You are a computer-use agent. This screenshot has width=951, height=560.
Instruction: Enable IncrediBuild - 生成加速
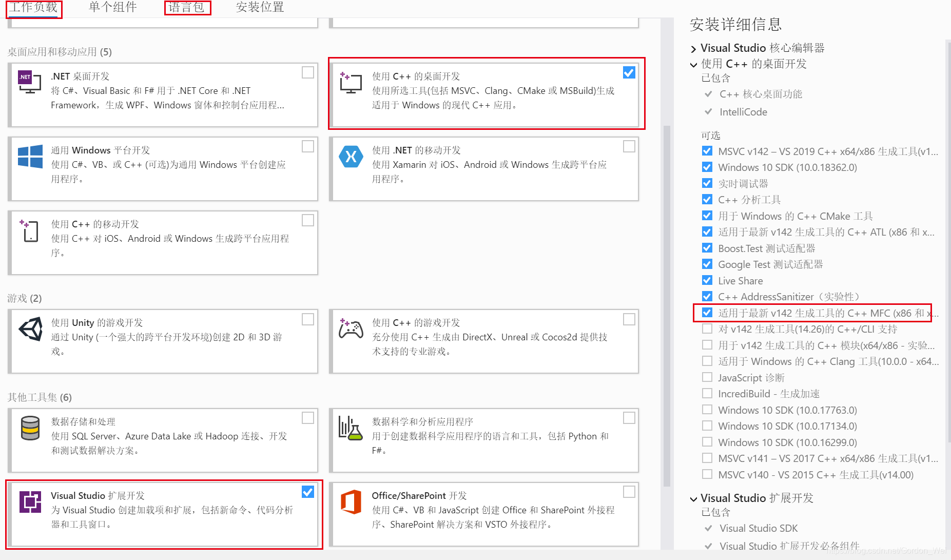point(707,393)
